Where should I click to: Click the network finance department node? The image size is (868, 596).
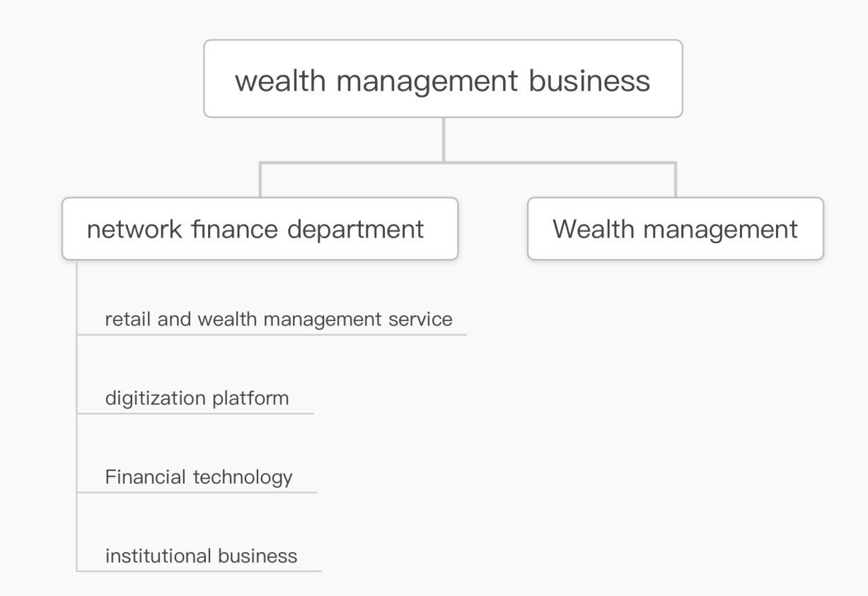tap(260, 228)
